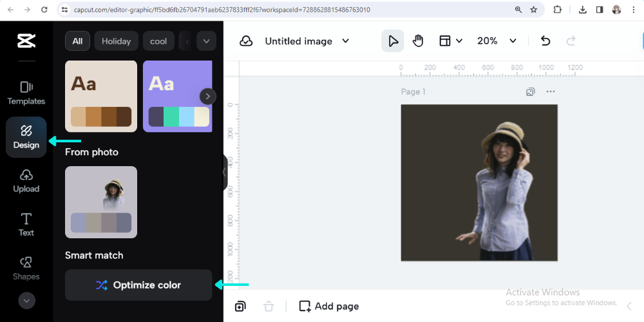The image size is (644, 322).
Task: Duplicate the page with bottom icon
Action: (x=240, y=307)
